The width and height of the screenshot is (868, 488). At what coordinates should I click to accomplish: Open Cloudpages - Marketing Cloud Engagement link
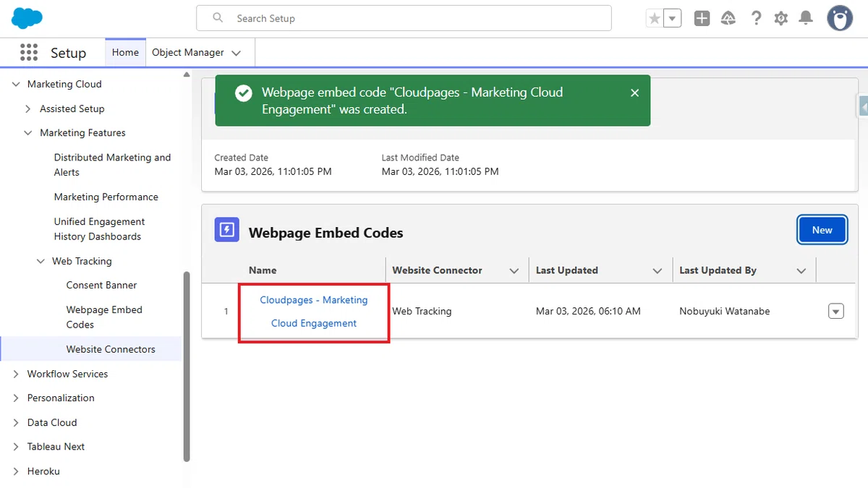pyautogui.click(x=314, y=312)
